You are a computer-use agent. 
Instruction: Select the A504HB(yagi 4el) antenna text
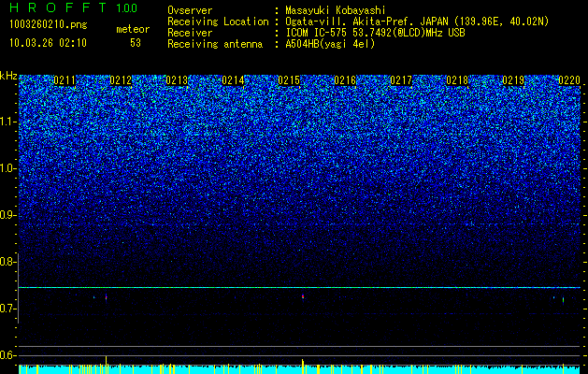coord(330,44)
